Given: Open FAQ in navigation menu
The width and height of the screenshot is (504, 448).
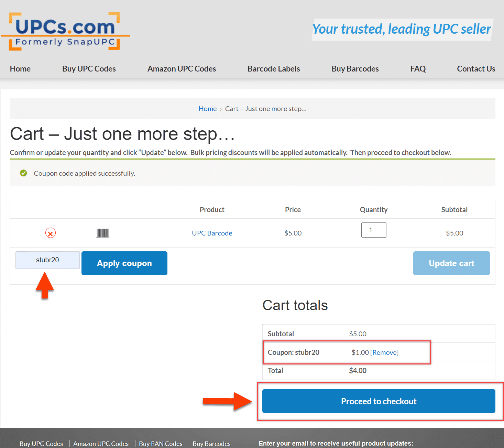Looking at the screenshot, I should click(x=418, y=69).
